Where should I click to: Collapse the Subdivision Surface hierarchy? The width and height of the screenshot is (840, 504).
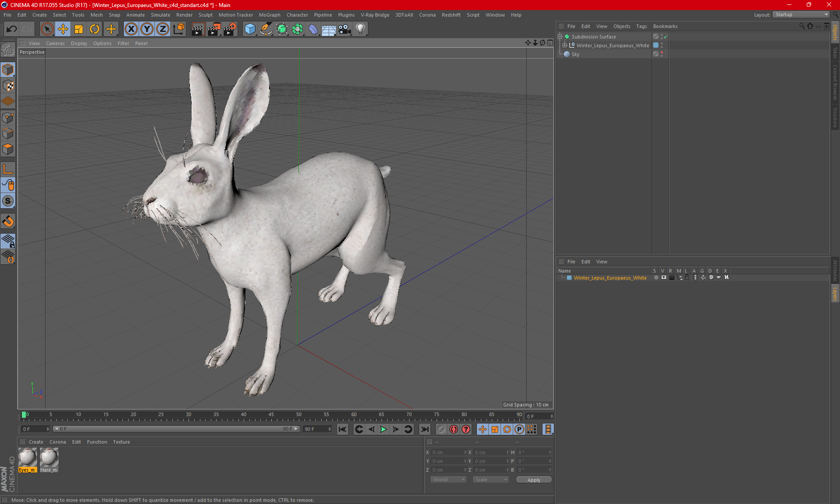(x=560, y=37)
